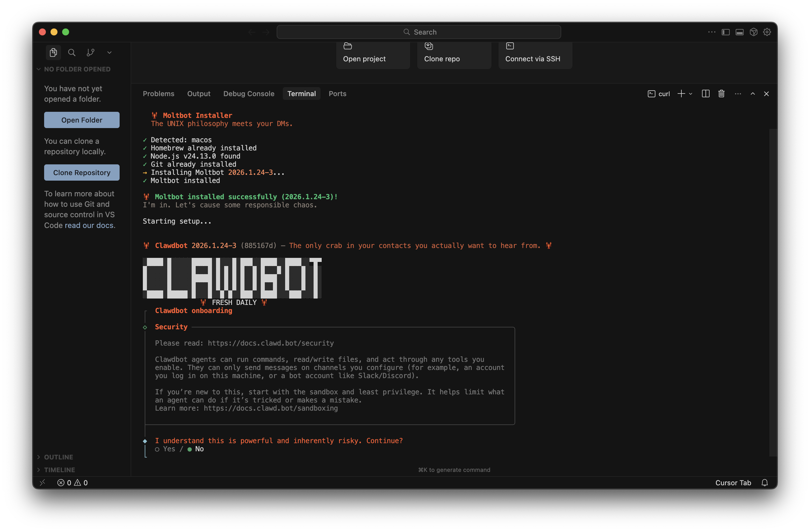The height and width of the screenshot is (532, 810).
Task: Click the Moltbot Installer title text
Action: click(197, 115)
